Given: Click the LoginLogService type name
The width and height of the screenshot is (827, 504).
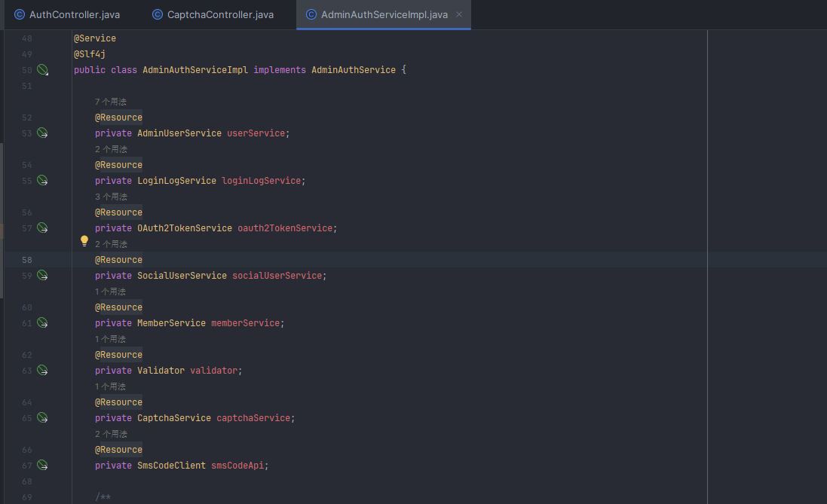Looking at the screenshot, I should point(176,181).
